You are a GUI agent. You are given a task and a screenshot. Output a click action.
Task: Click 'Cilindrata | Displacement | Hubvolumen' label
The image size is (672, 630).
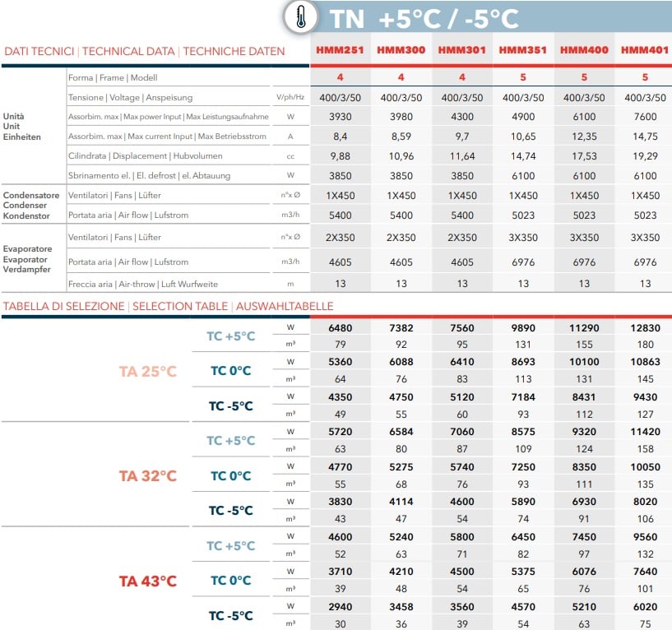pyautogui.click(x=146, y=156)
